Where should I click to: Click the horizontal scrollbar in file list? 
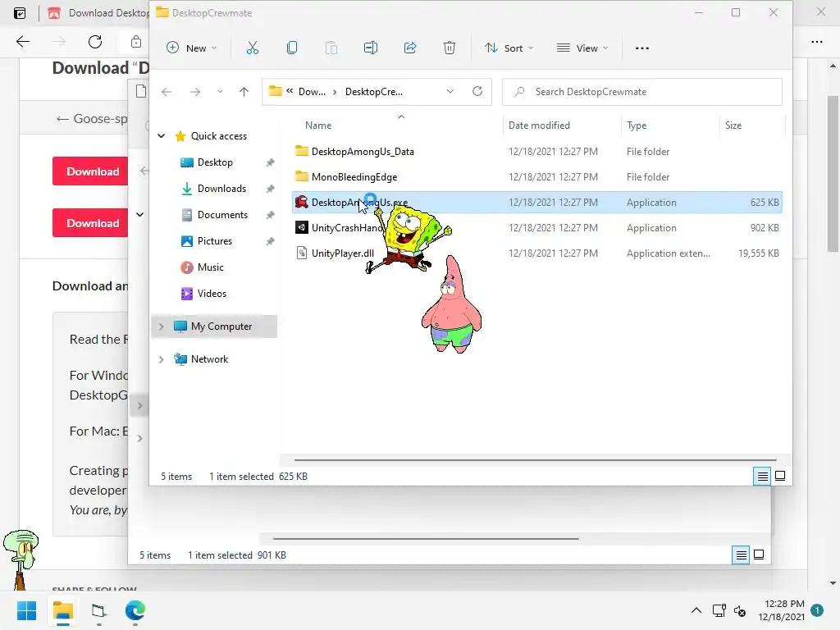tap(535, 459)
